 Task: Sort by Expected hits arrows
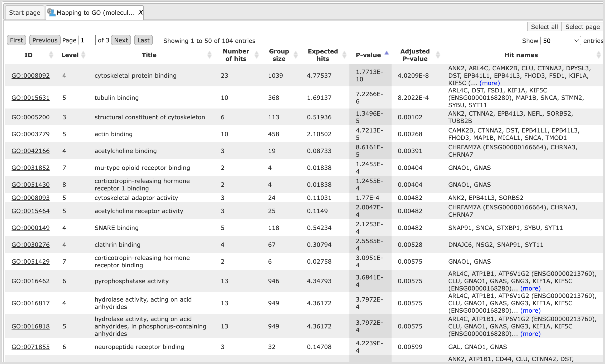pos(344,55)
